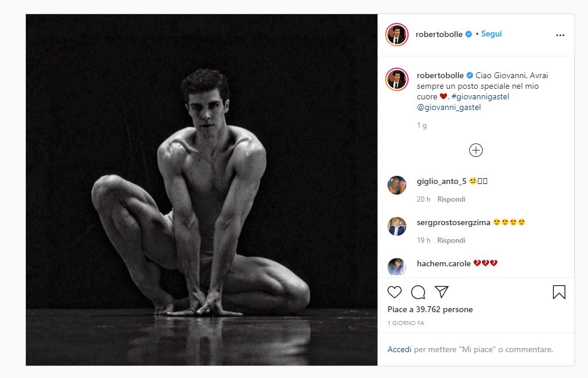Share post with paper plane icon
The width and height of the screenshot is (588, 378).
pyautogui.click(x=442, y=292)
